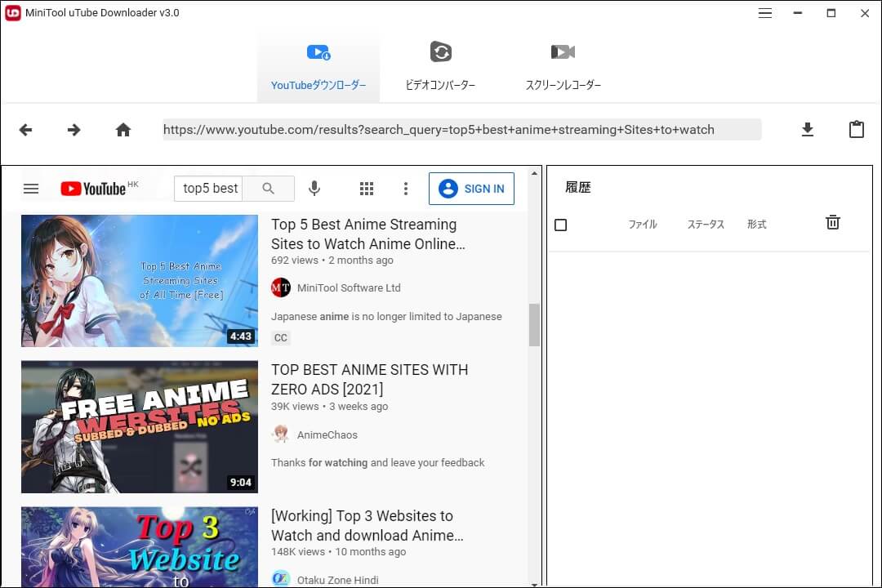Image resolution: width=882 pixels, height=588 pixels.
Task: Switch to the ビデオコンバーター tab
Action: (x=440, y=66)
